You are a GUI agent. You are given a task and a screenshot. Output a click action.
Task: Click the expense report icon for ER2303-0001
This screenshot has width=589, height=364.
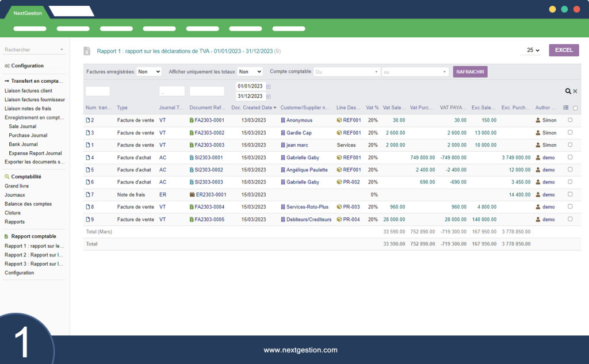pyautogui.click(x=192, y=195)
